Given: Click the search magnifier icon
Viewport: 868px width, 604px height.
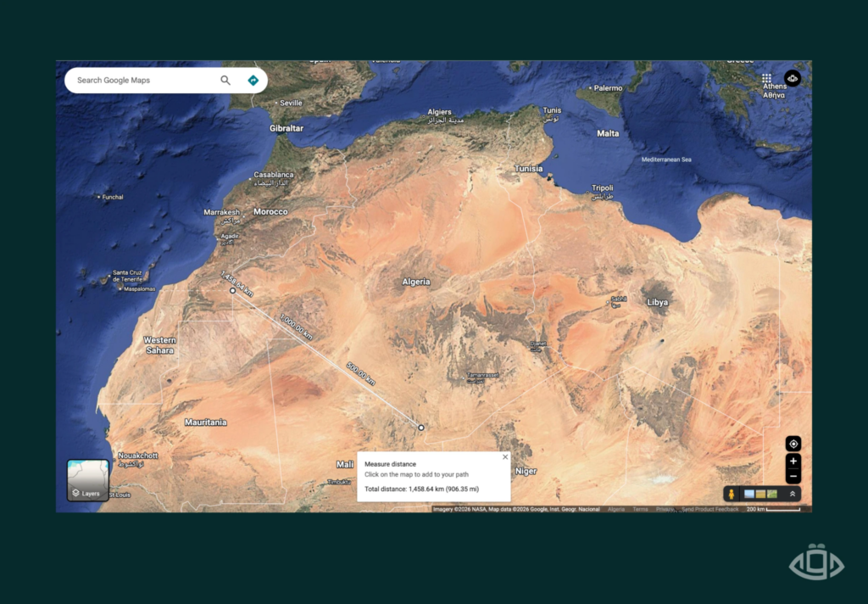Looking at the screenshot, I should (225, 81).
